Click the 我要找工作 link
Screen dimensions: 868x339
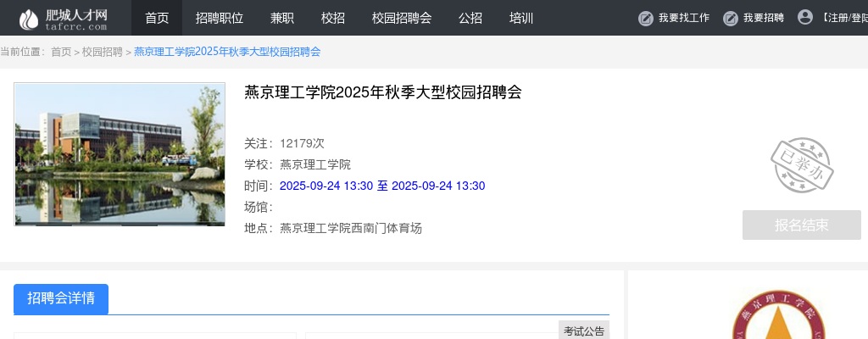(684, 18)
